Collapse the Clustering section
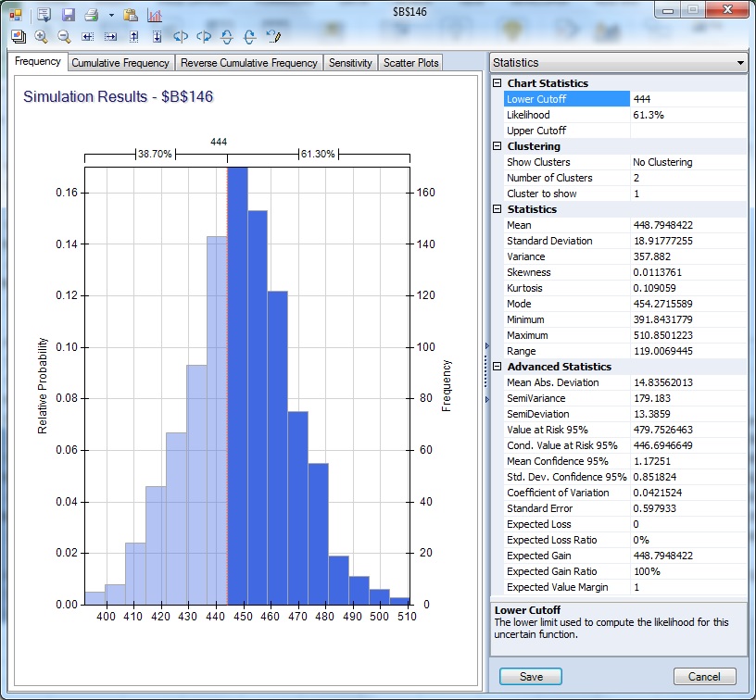Viewport: 756px width, 700px height. point(498,146)
